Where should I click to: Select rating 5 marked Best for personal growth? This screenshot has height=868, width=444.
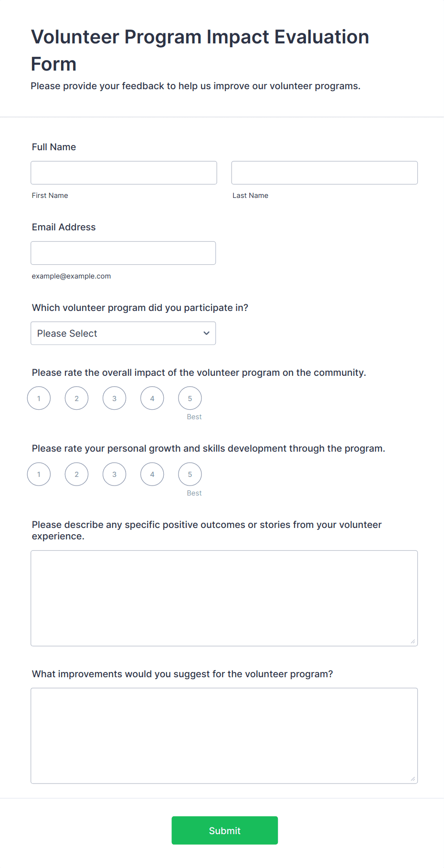[x=190, y=474]
